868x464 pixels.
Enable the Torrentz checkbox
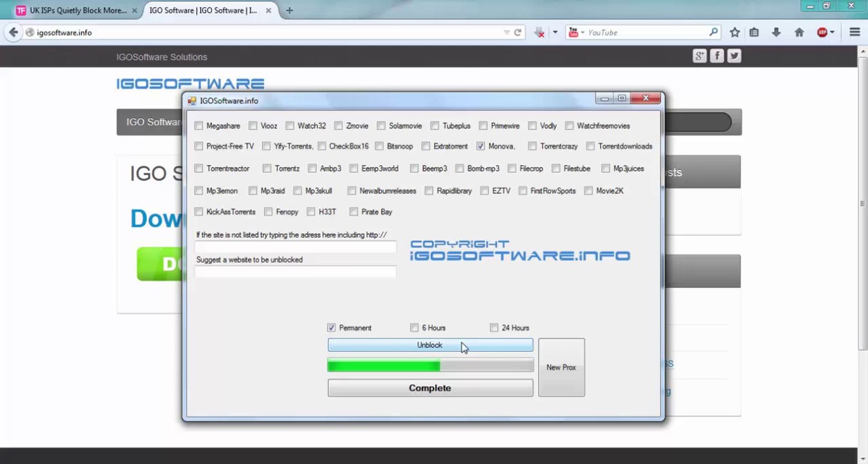[267, 168]
